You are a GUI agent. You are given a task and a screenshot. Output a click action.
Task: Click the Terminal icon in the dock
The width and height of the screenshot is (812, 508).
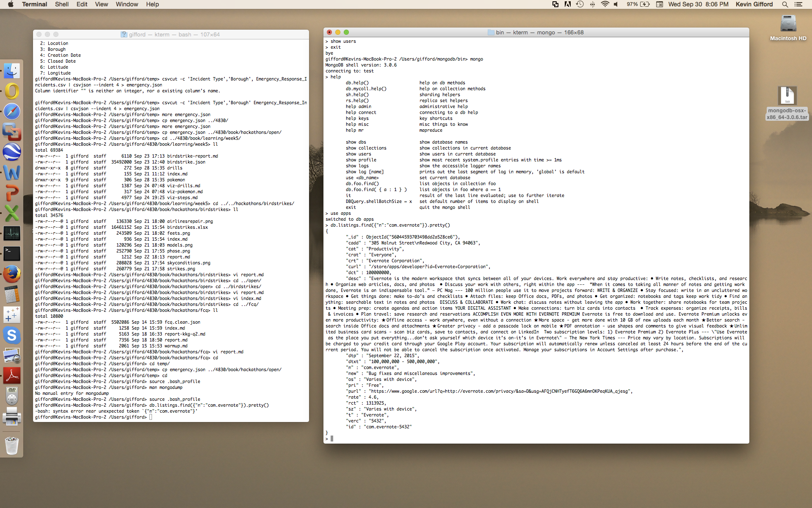point(12,254)
